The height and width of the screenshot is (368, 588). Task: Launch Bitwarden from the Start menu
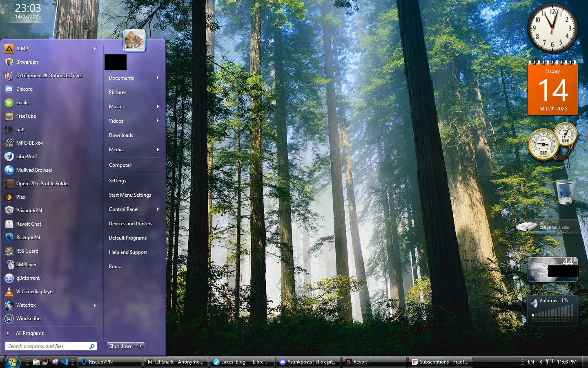(27, 62)
